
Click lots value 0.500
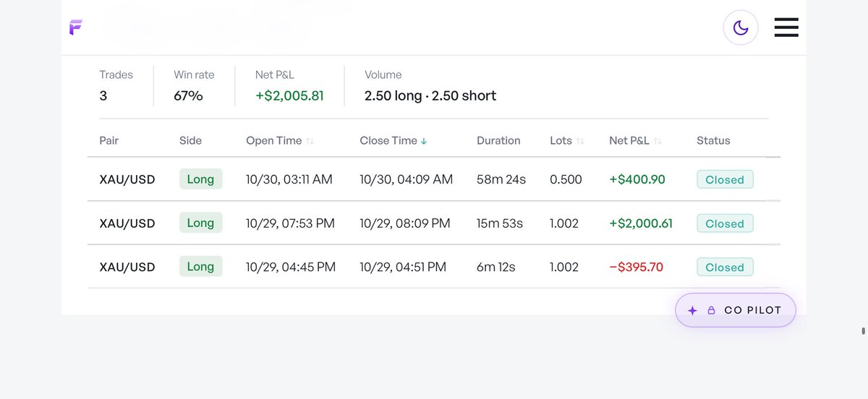[566, 179]
